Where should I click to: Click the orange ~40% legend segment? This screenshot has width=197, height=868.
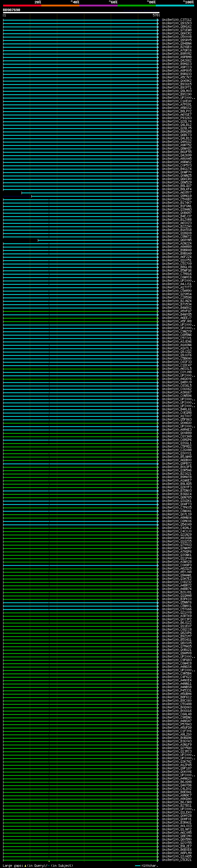click(x=60, y=6)
